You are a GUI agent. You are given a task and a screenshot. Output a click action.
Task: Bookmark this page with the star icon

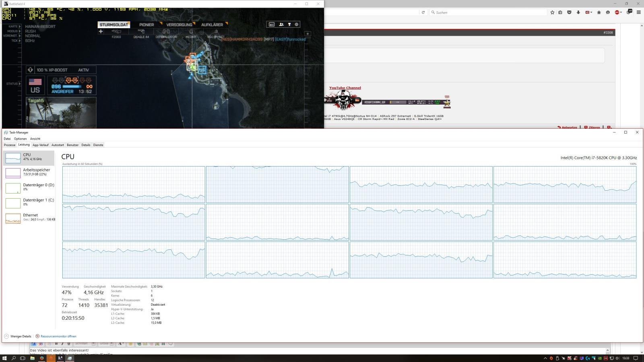tap(552, 12)
